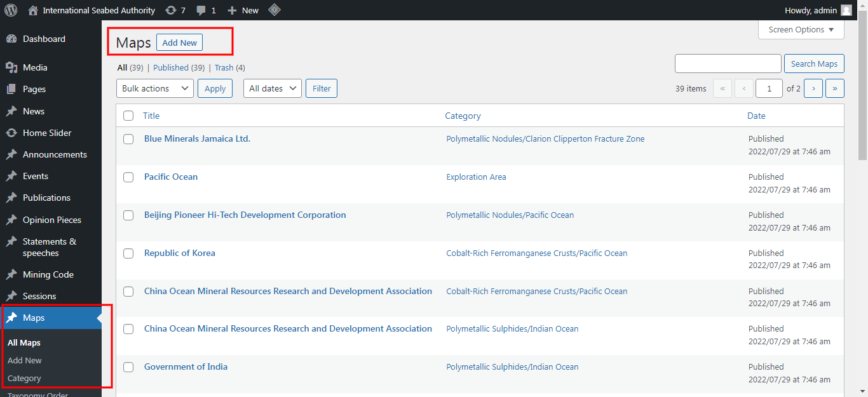
Task: Show the All (39) filter
Action: tap(130, 67)
